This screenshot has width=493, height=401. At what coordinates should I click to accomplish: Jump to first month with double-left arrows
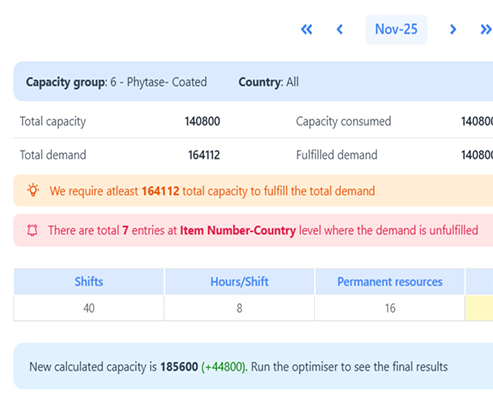coord(307,29)
